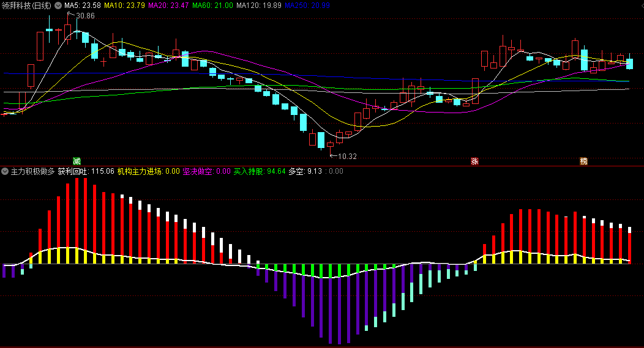Click the 买入持股: 94.64 value

pos(260,171)
